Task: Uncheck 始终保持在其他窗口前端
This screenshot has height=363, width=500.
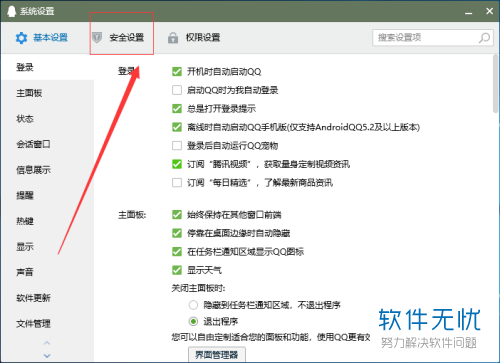Action: [x=177, y=215]
